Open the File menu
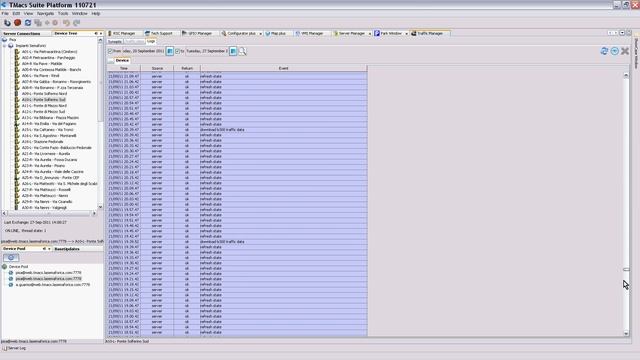The height and width of the screenshot is (360, 640). [x=5, y=13]
